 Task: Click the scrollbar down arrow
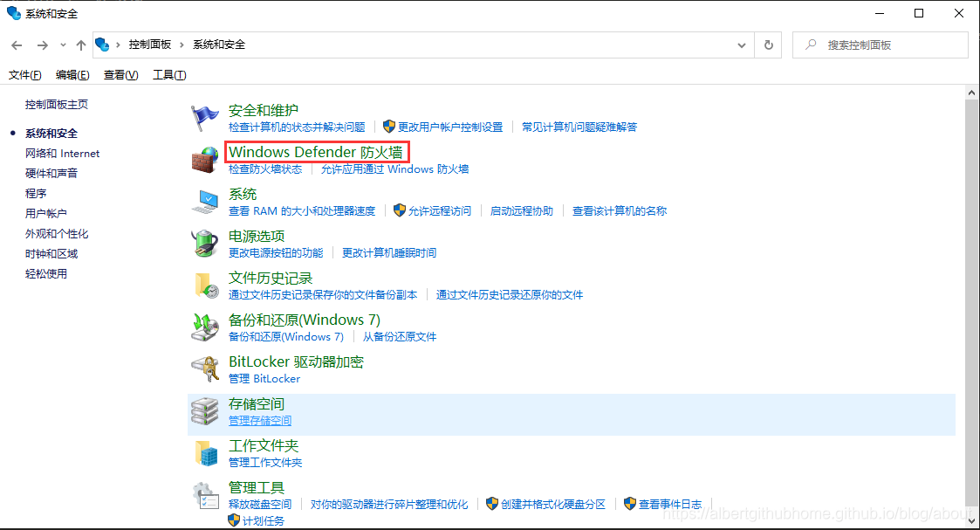[971, 520]
